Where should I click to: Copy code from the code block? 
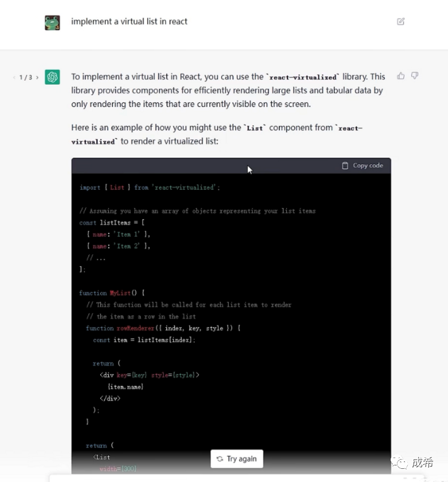pos(363,166)
